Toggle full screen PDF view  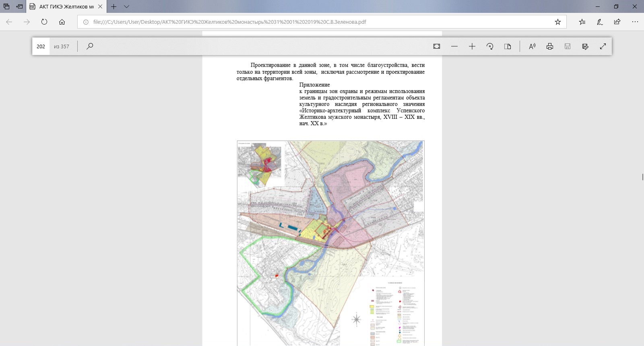[x=603, y=46]
